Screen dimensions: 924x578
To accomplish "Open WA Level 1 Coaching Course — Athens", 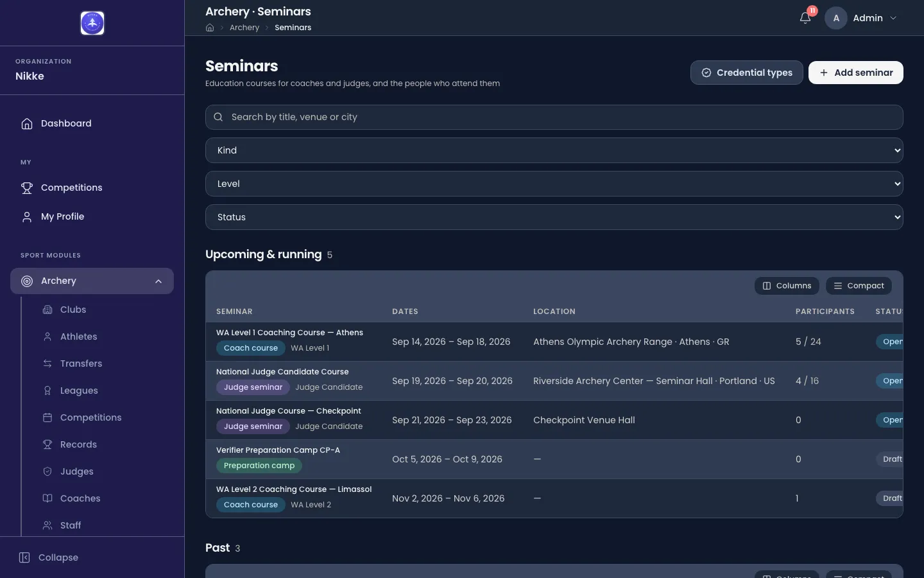I will point(289,333).
